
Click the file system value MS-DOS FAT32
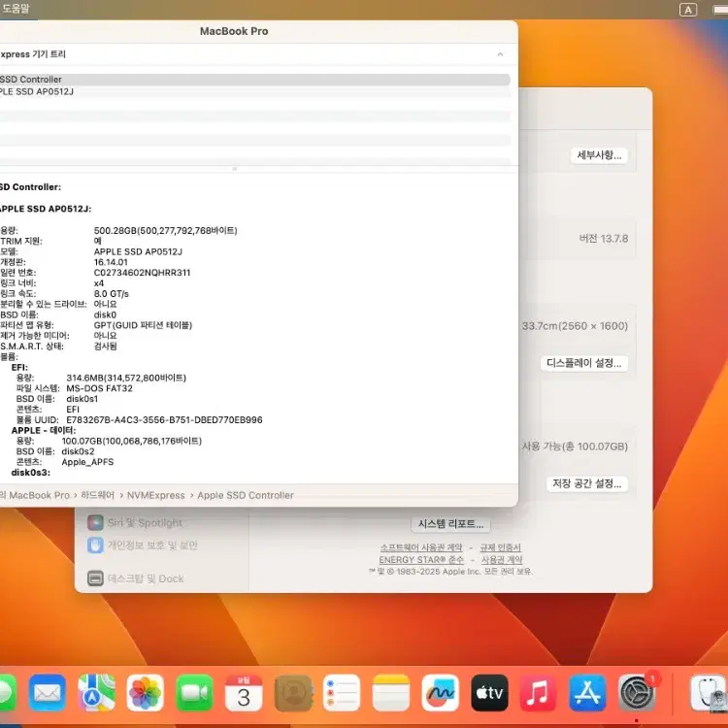click(x=99, y=388)
